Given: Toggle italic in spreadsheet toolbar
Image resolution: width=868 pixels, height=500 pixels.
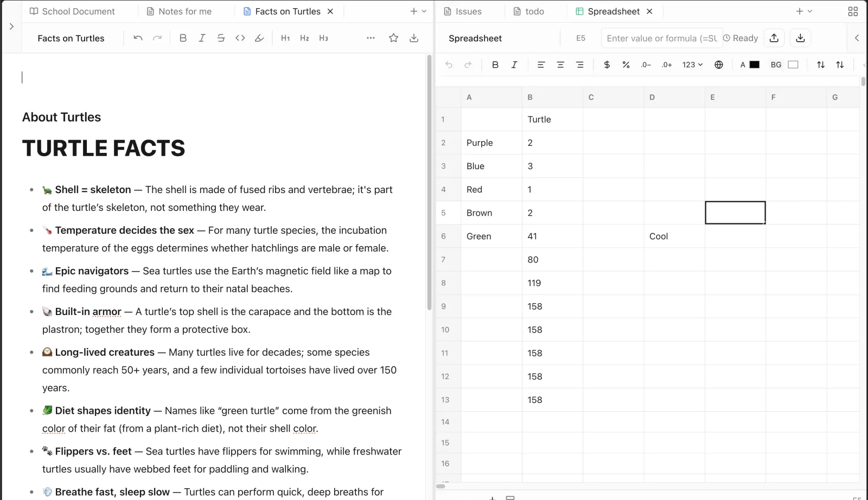Looking at the screenshot, I should pos(514,65).
